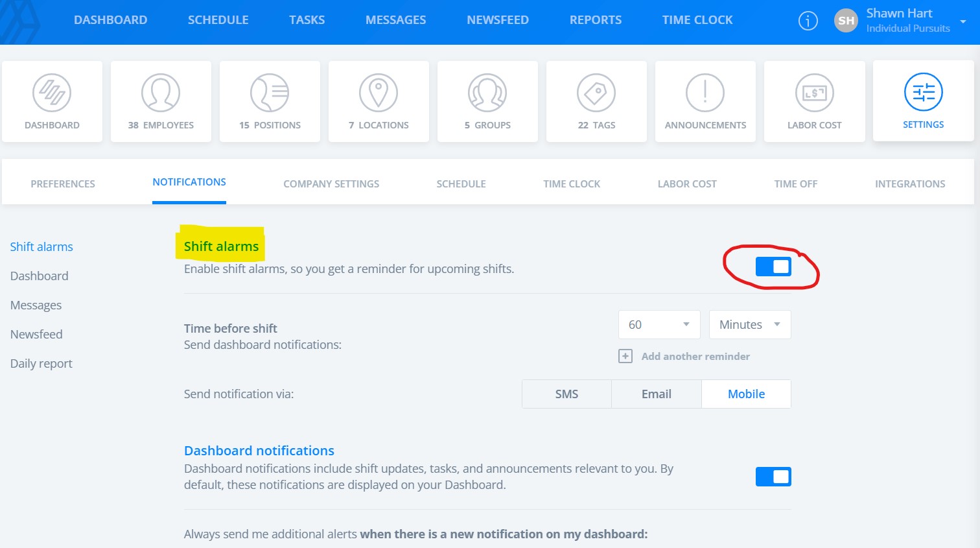Click Add another reminder link
This screenshot has width=980, height=548.
tap(695, 356)
